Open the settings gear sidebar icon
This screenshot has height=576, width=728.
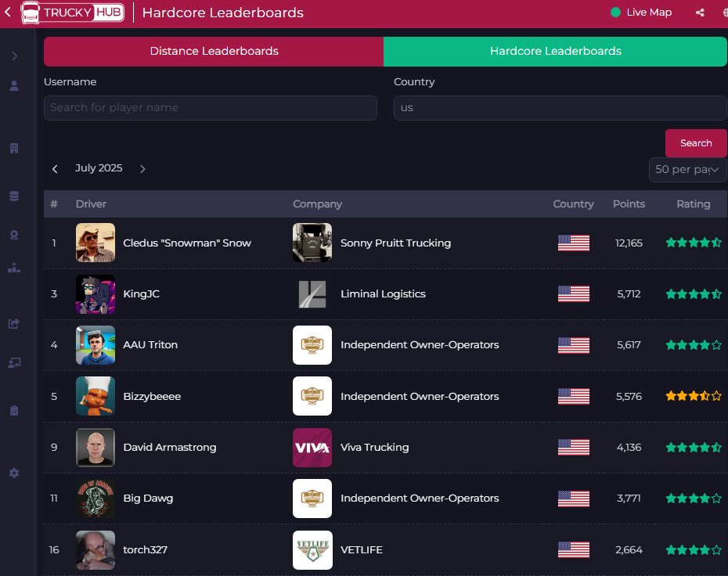point(14,473)
